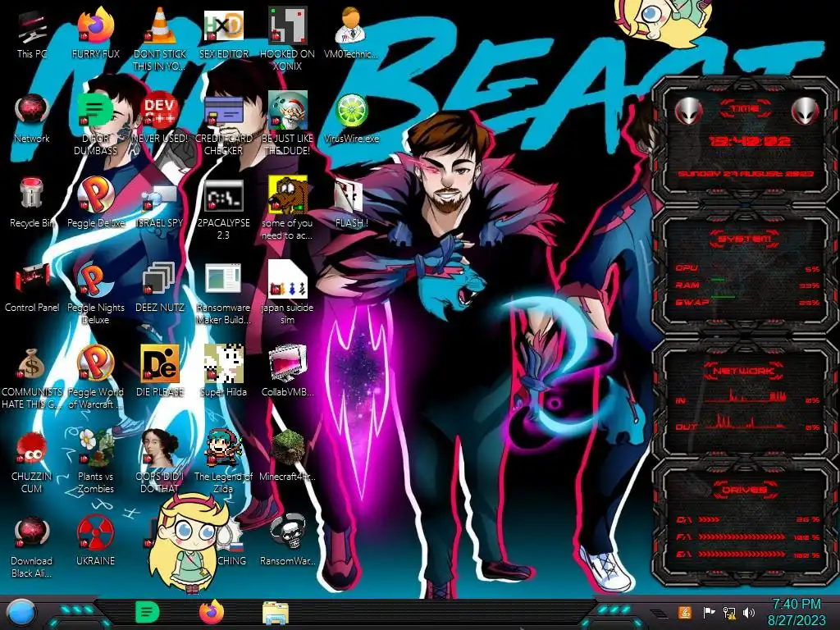Open the green chat app pinned on taskbar
Viewport: 840px width, 630px height.
coord(148,612)
